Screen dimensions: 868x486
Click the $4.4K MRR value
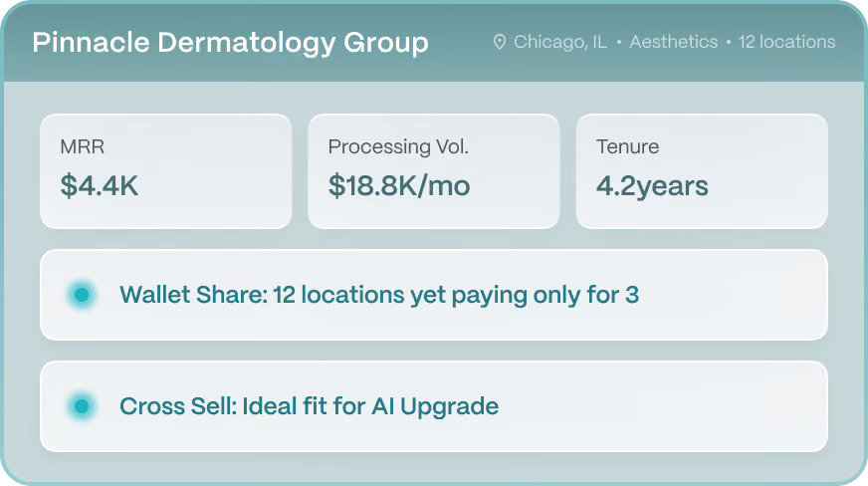(x=100, y=185)
